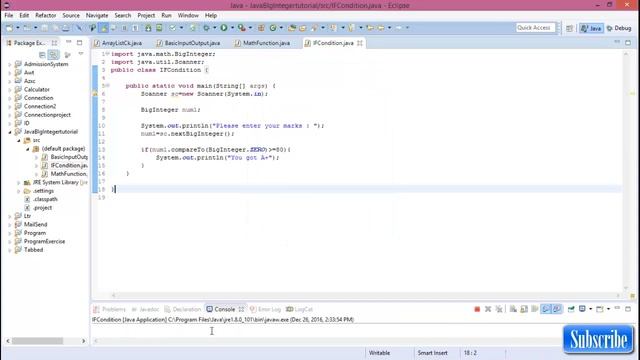Click the New file toolbar icon
The image size is (640, 360).
pos(9,28)
